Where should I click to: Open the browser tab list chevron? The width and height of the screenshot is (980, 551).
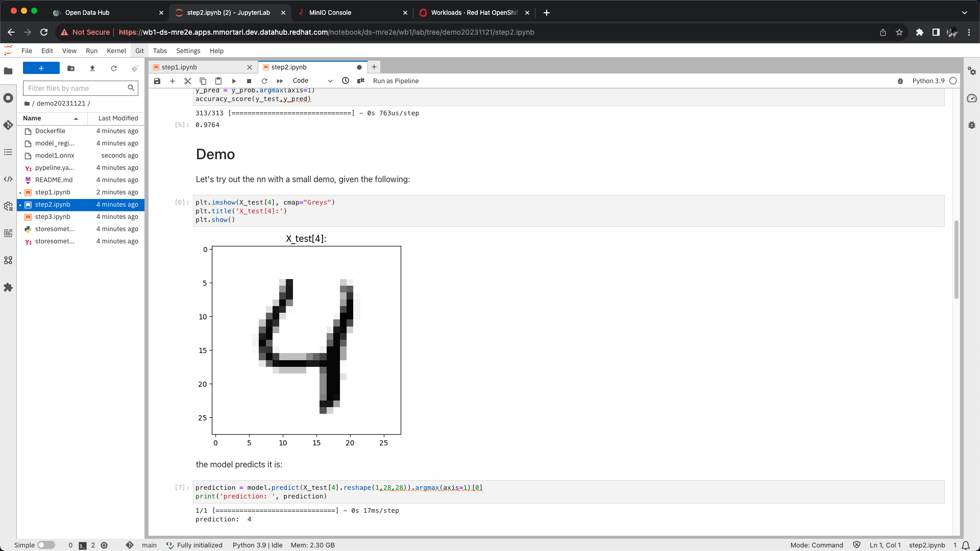coord(964,13)
